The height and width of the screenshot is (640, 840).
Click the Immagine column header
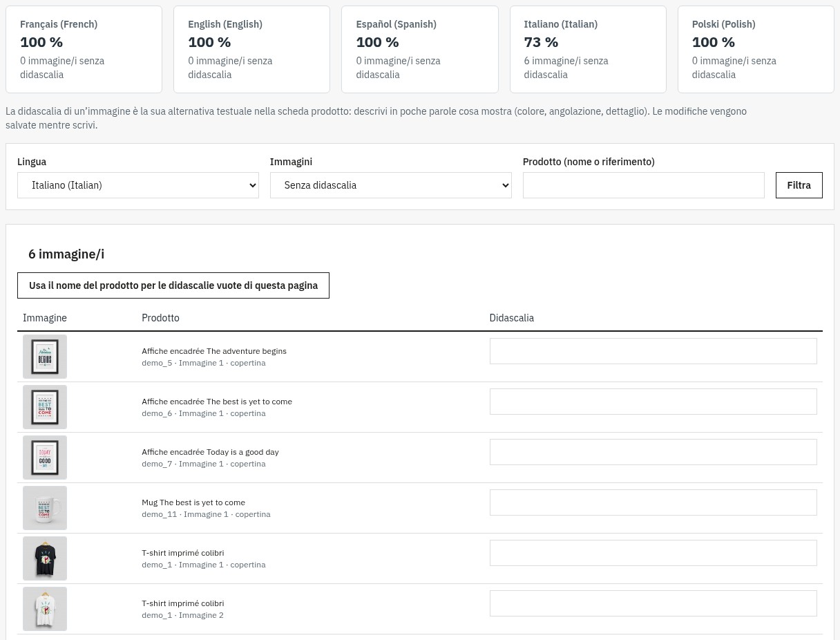point(45,318)
